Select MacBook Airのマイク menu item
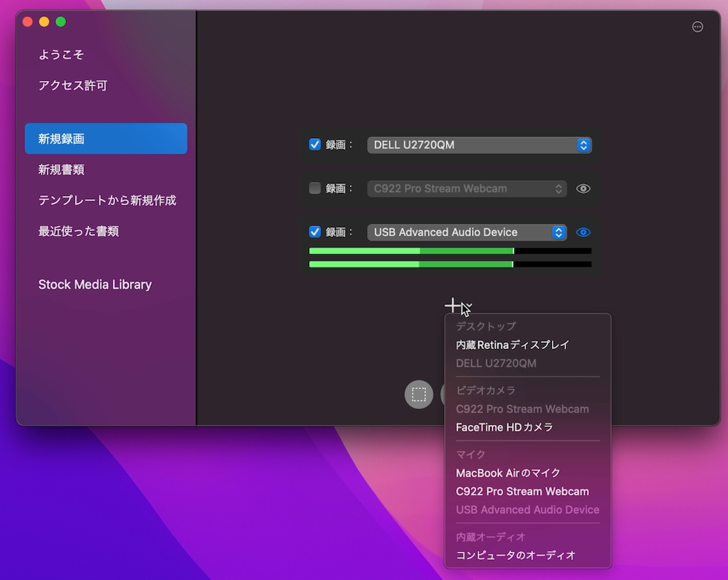This screenshot has width=728, height=580. 508,472
